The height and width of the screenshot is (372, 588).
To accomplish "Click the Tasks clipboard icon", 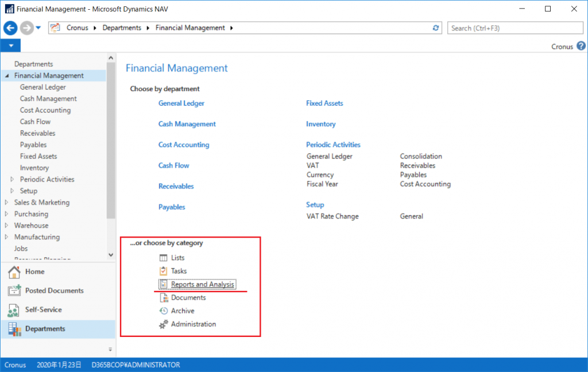I will pos(164,271).
